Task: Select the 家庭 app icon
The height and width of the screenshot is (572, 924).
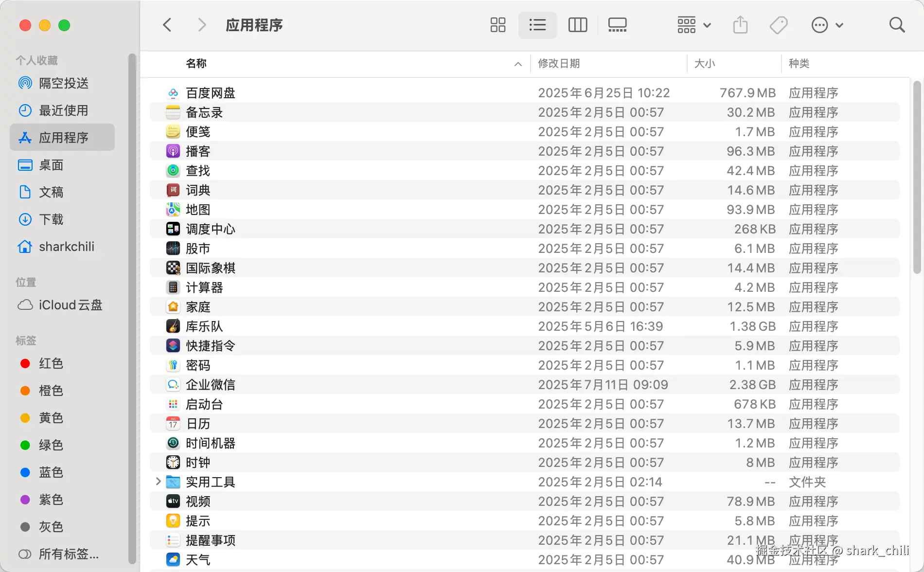Action: (173, 307)
